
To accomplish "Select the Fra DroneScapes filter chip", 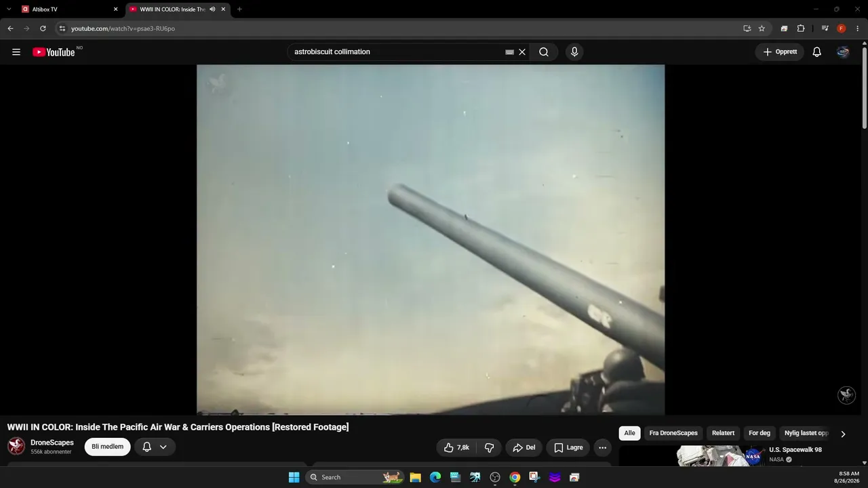I will pos(673,433).
